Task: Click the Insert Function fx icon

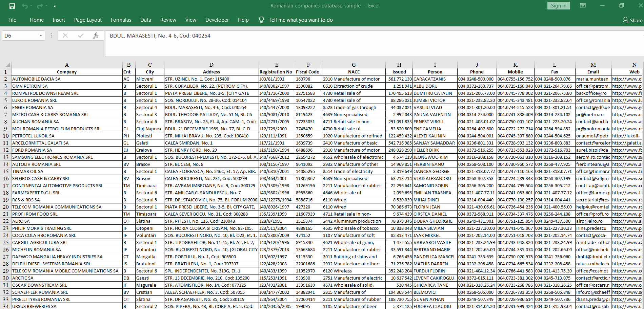Action: click(x=96, y=36)
